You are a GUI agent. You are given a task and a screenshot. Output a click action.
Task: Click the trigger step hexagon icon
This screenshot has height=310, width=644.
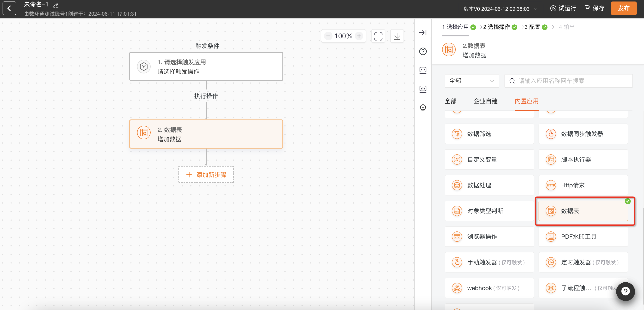click(x=144, y=67)
